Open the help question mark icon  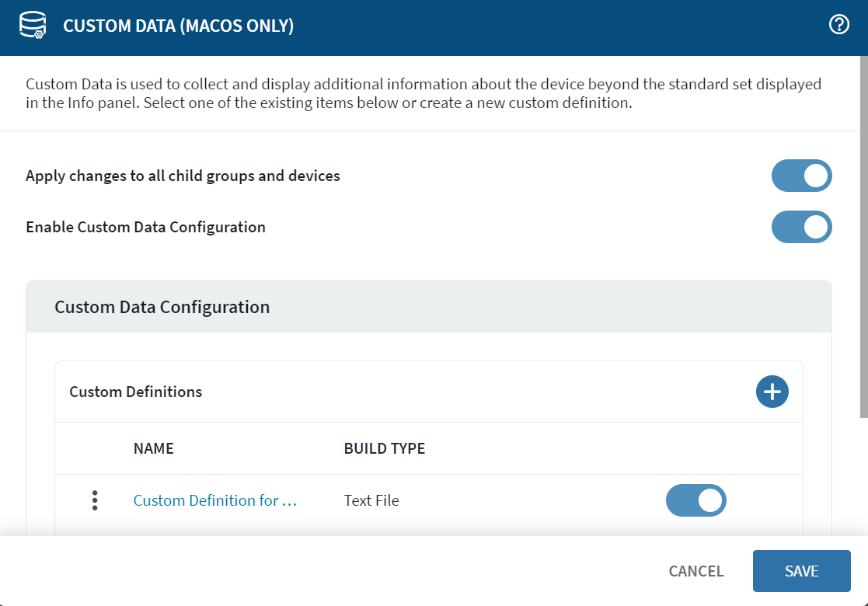click(x=839, y=26)
